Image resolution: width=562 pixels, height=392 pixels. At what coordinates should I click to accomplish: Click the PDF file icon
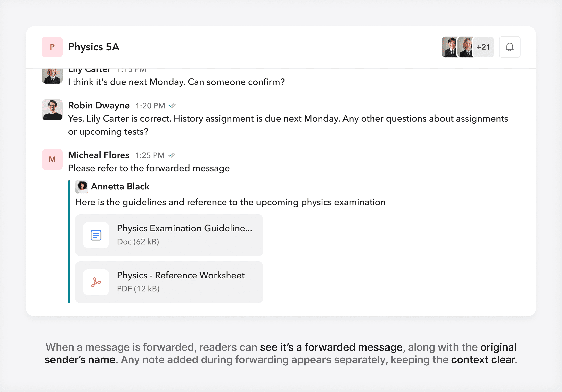tap(96, 282)
